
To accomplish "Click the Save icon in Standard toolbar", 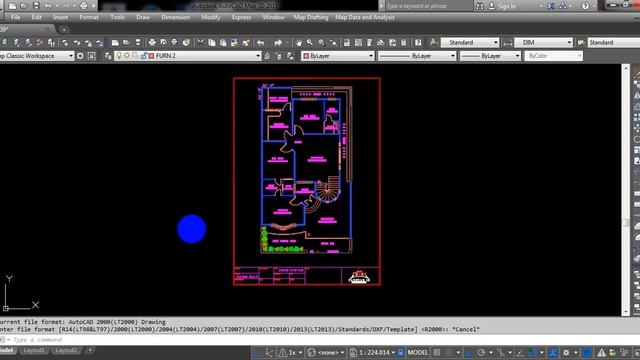I will (x=138, y=42).
